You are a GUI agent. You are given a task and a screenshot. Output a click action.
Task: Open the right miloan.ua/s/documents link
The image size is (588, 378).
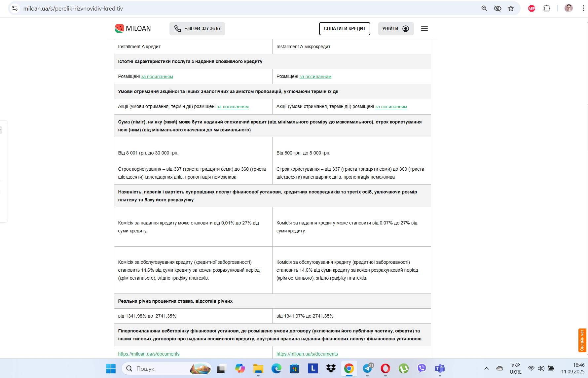307,354
